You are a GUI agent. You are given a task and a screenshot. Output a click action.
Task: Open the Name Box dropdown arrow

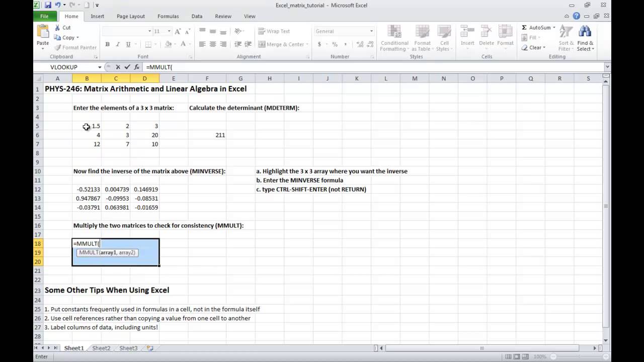click(100, 67)
